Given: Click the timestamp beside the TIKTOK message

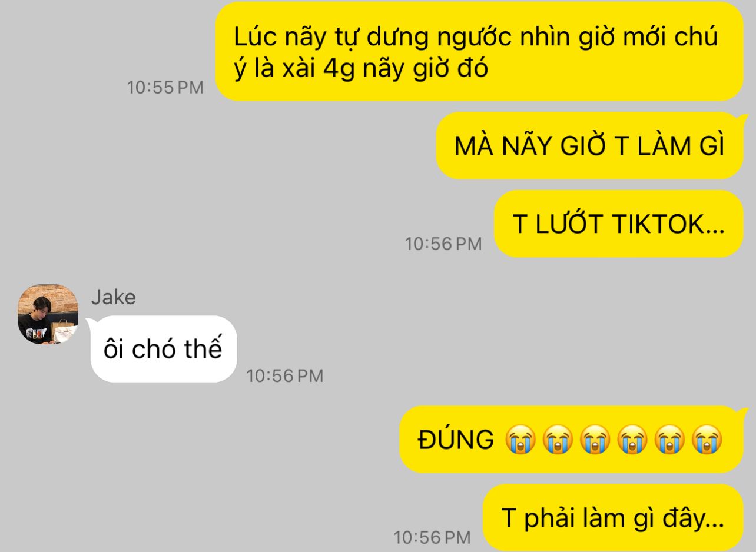Looking at the screenshot, I should [443, 244].
